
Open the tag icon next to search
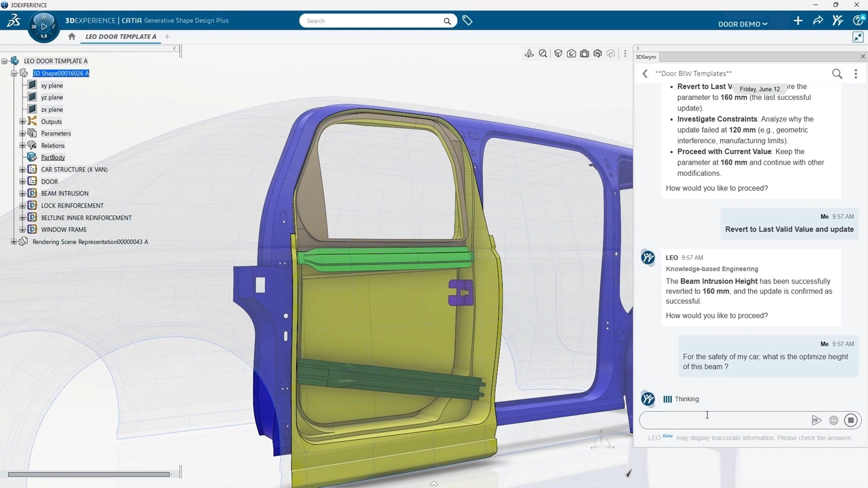pos(467,21)
